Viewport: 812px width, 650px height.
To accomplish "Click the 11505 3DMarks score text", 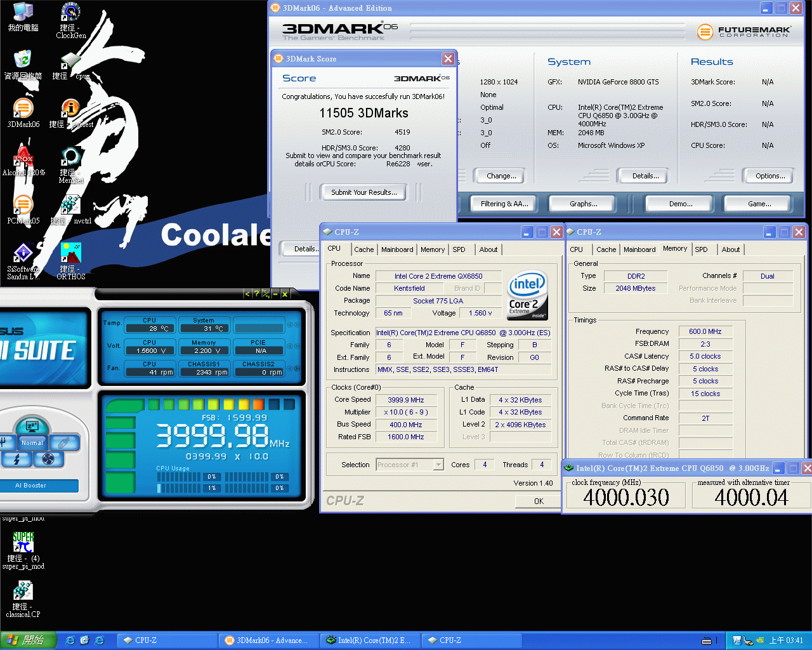I will (363, 113).
